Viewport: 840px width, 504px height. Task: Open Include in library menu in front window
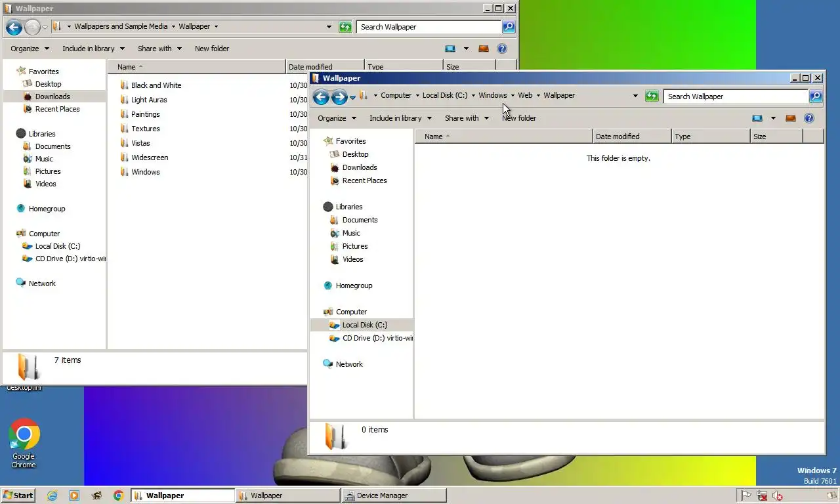point(400,118)
